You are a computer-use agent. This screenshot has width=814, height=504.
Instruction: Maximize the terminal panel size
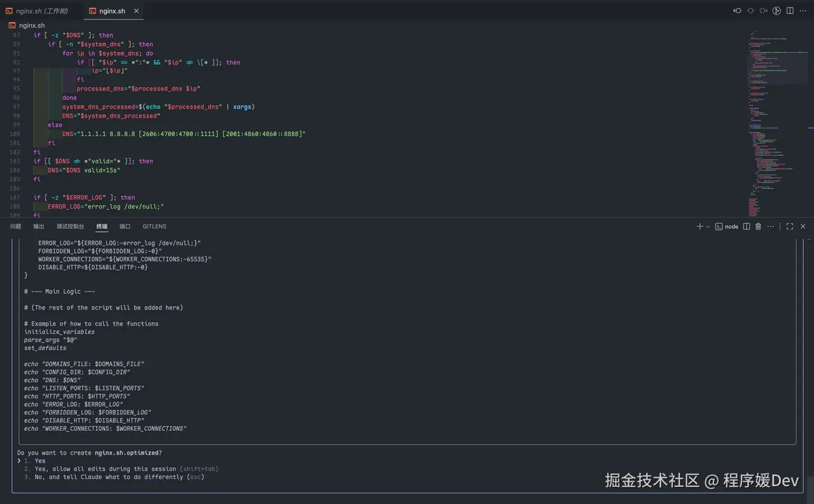[x=790, y=226]
